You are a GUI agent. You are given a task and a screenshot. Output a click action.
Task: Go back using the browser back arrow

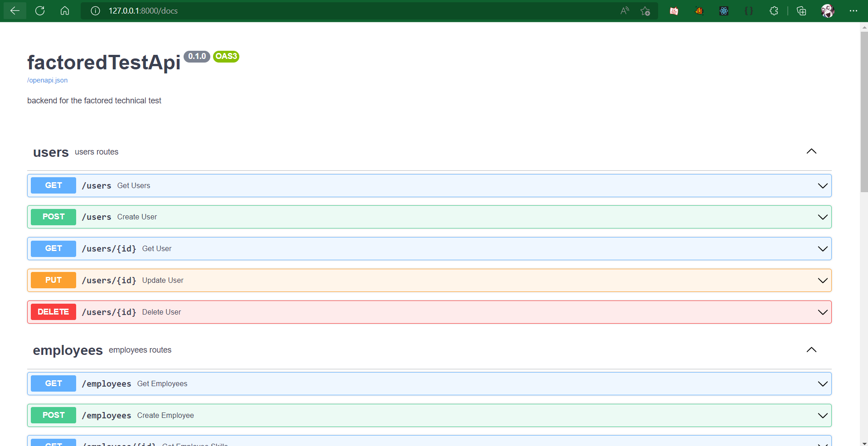(15, 10)
